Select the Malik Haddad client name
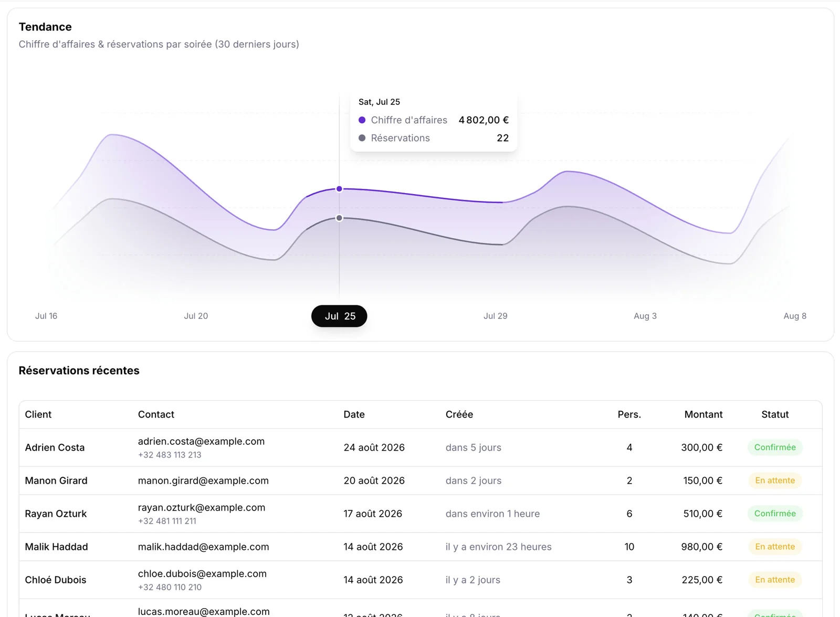This screenshot has width=840, height=617. tap(56, 547)
